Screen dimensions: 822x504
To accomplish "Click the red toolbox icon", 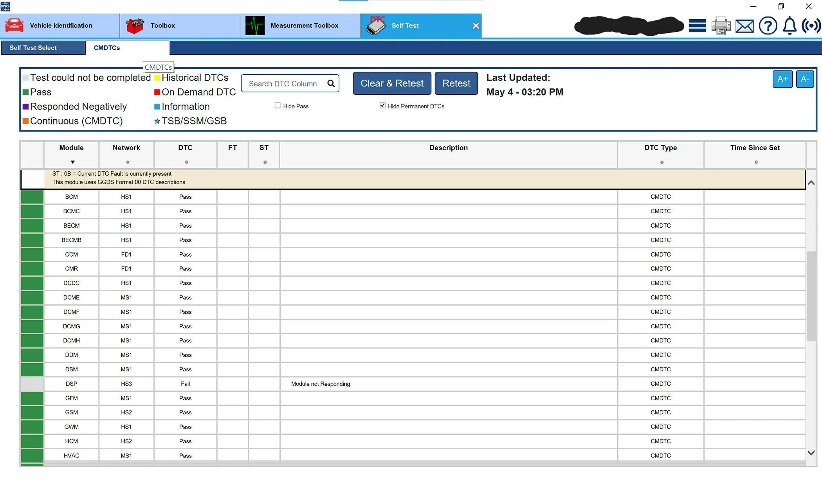I will click(x=135, y=26).
